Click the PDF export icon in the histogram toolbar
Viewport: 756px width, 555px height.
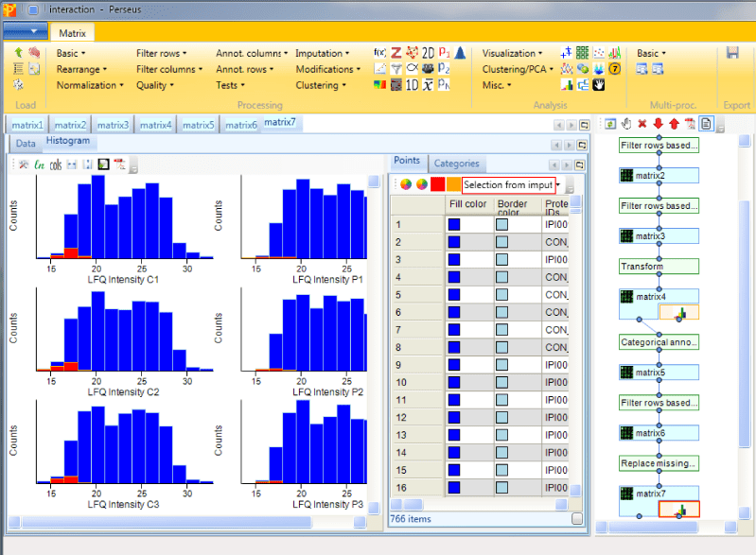pyautogui.click(x=119, y=165)
